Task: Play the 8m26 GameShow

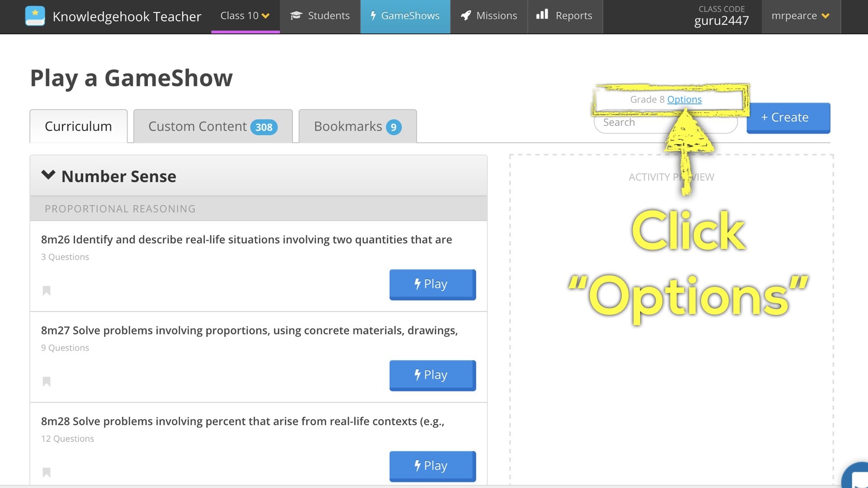Action: pyautogui.click(x=432, y=284)
